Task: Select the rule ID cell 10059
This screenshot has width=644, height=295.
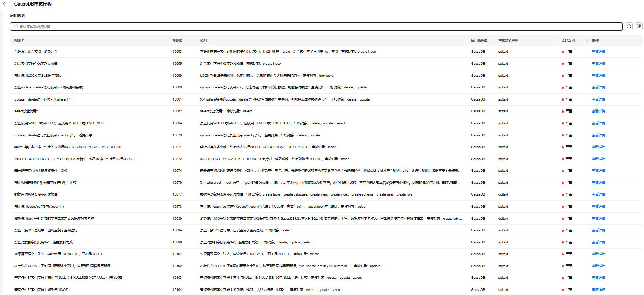Action: (177, 76)
